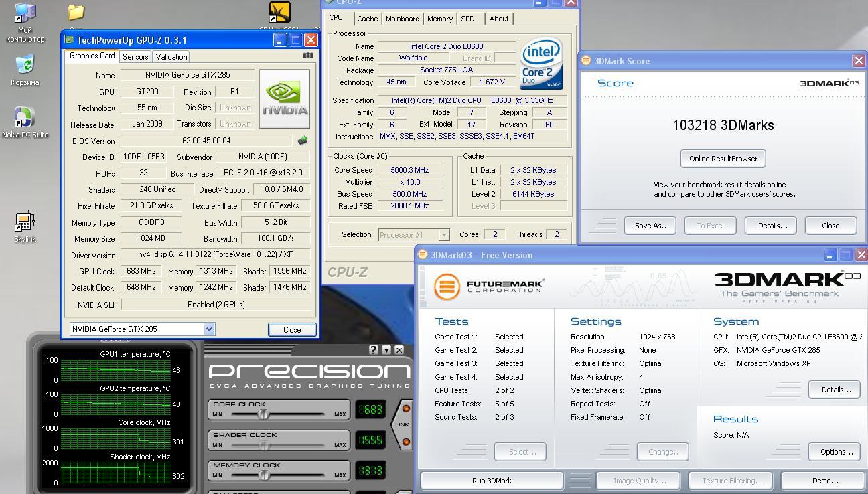Click Online ResultBrowser button
This screenshot has width=868, height=494.
tap(723, 159)
